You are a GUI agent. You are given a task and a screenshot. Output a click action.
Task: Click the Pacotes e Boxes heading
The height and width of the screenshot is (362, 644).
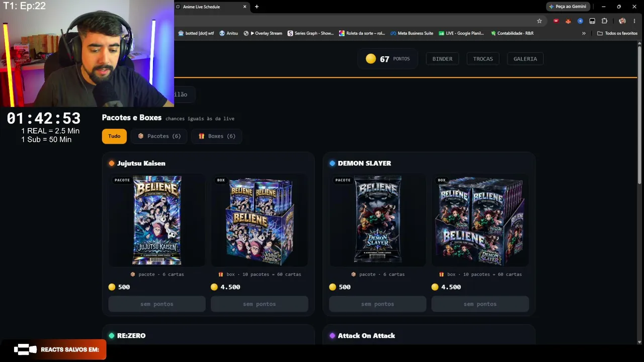pos(132,118)
